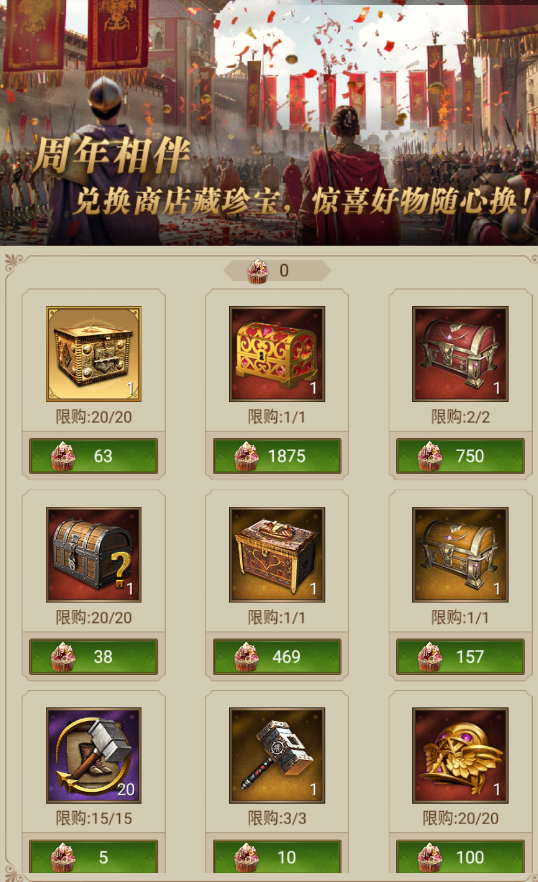This screenshot has height=882, width=538.
Task: Tap the steel war hammer item
Action: (277, 755)
